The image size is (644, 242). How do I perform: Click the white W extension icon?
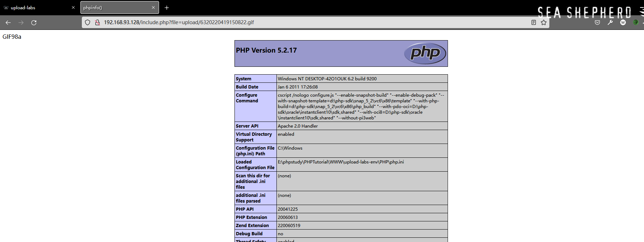click(623, 22)
